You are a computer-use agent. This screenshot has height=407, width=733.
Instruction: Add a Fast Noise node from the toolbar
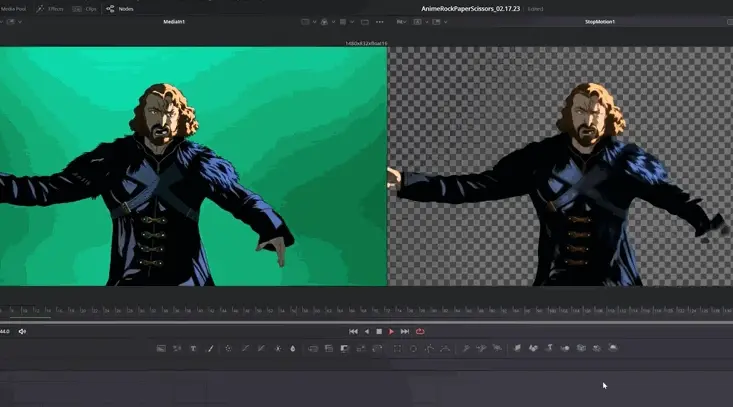[177, 348]
